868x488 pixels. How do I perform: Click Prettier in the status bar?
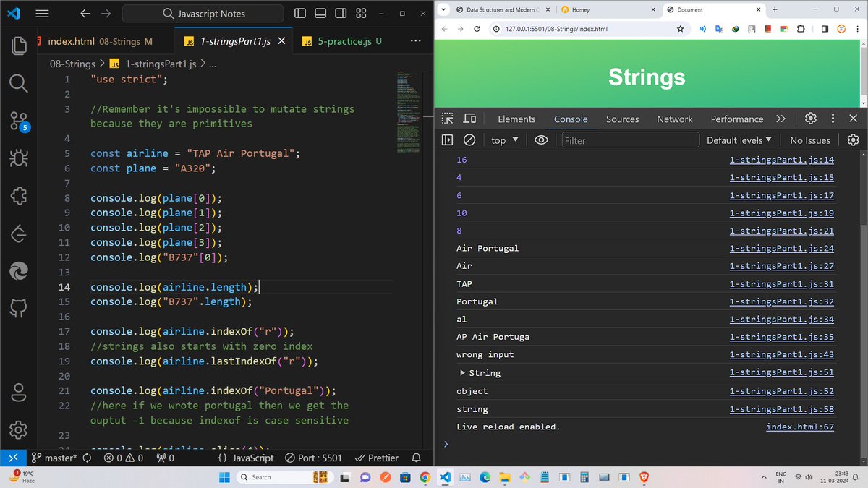378,458
